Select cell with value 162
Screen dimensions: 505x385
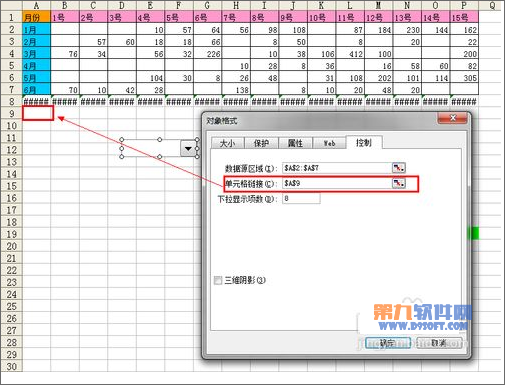click(464, 30)
